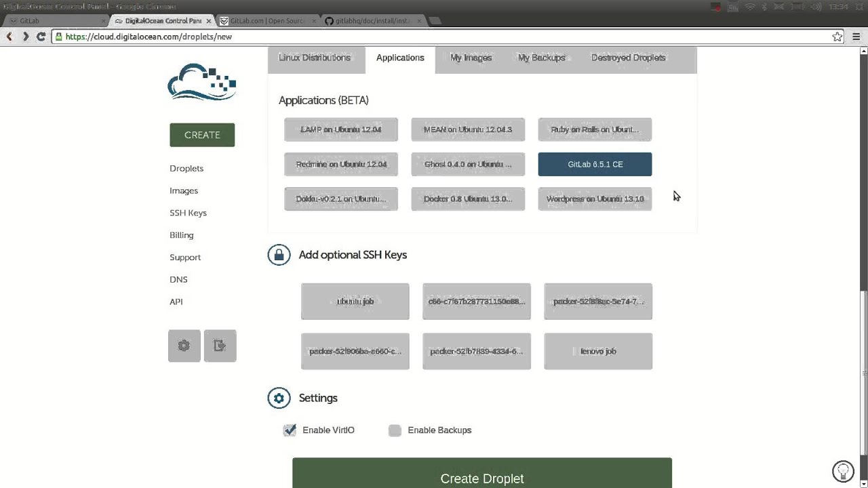
Task: Bookmark page with star icon
Action: [x=837, y=37]
